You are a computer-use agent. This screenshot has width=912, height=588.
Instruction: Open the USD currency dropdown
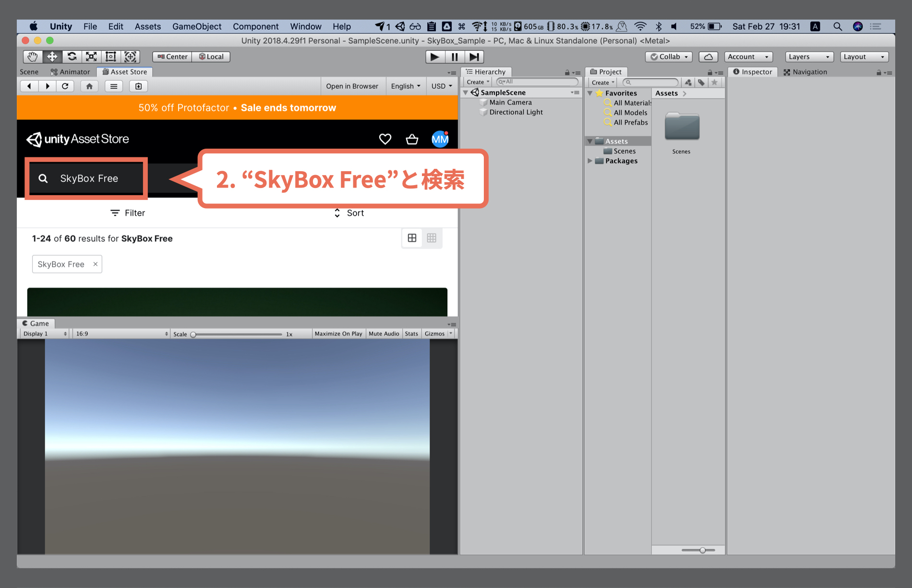coord(442,86)
